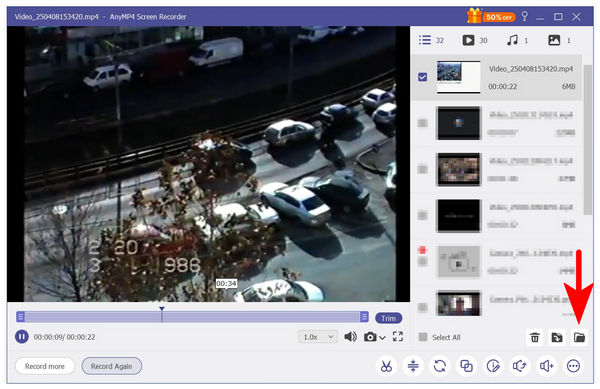Delete selected recordings with trash icon
Viewport: 600px width, 389px height.
point(535,337)
